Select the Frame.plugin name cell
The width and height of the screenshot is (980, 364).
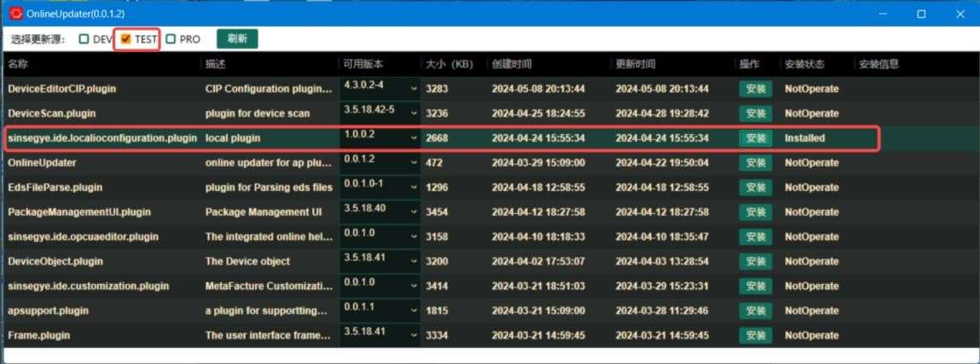(x=38, y=335)
